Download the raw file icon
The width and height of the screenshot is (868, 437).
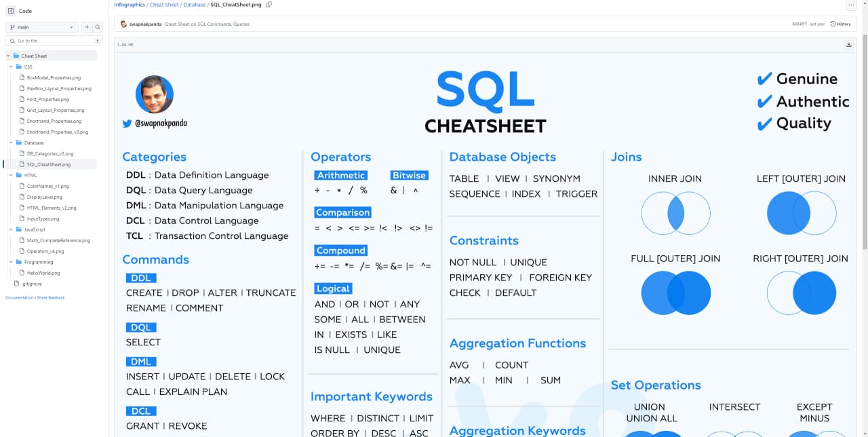(848, 45)
